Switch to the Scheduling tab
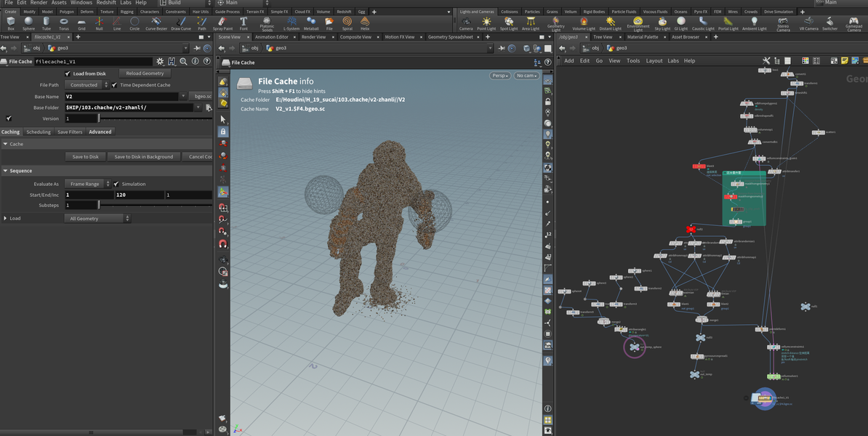 (x=39, y=132)
